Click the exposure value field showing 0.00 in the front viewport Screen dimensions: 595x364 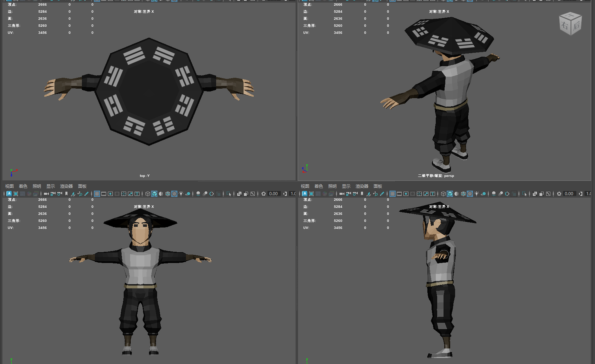point(273,194)
